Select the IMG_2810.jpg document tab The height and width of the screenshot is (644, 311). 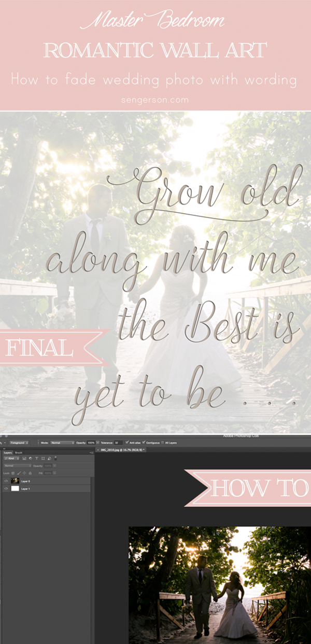(121, 449)
